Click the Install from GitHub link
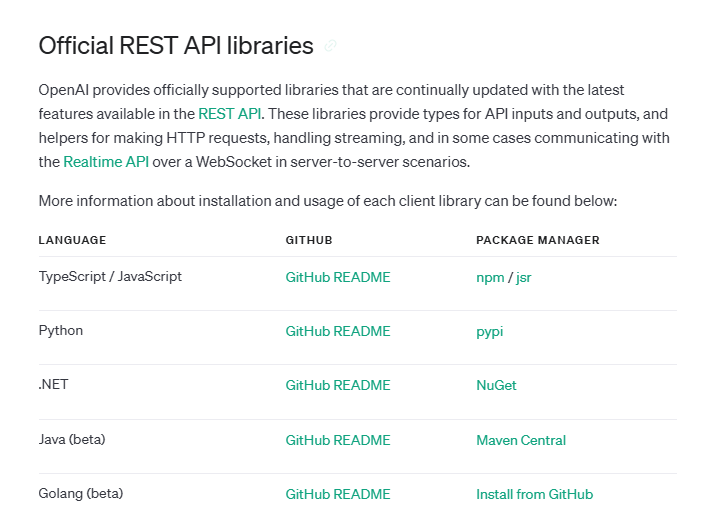706x530 pixels. [x=534, y=494]
